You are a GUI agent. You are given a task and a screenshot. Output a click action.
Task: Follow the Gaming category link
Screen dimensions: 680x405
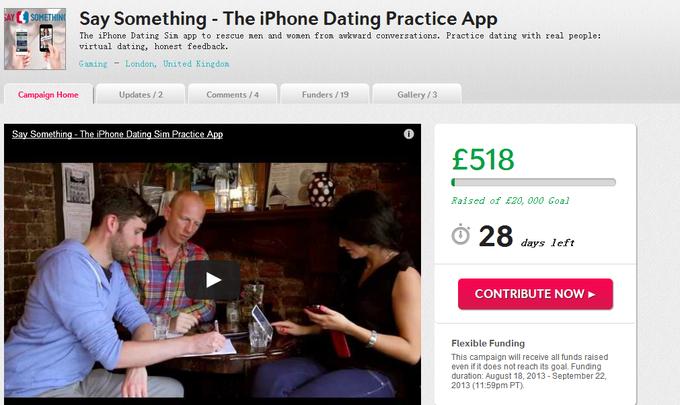[x=93, y=64]
